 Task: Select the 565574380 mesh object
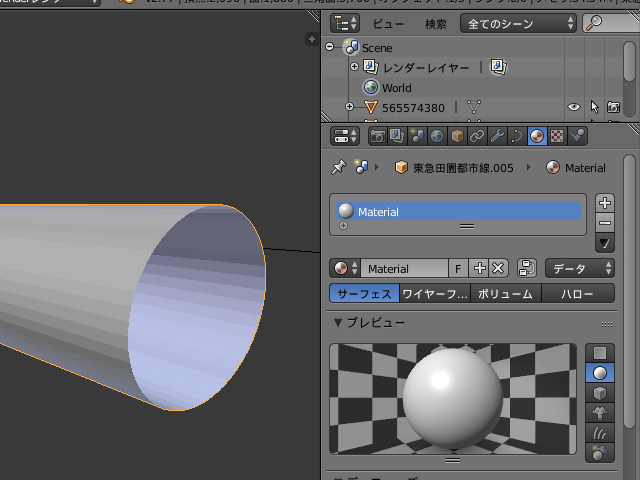click(x=413, y=108)
